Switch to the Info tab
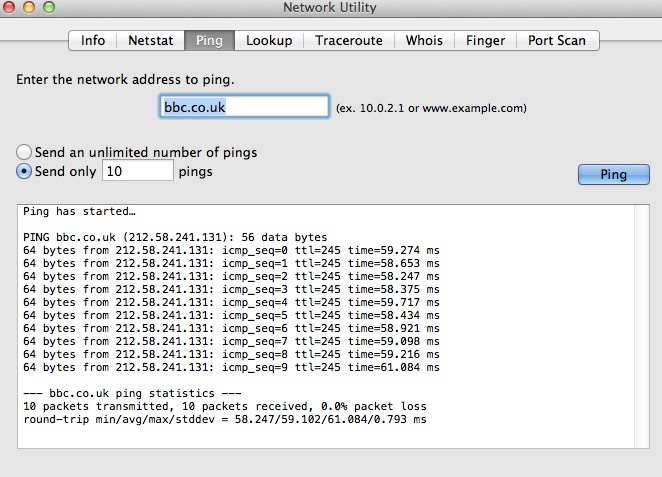The image size is (662, 477). (93, 41)
